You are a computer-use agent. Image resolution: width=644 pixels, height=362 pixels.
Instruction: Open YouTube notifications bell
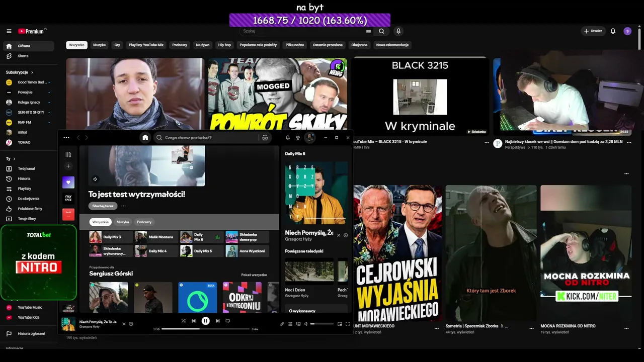[613, 31]
